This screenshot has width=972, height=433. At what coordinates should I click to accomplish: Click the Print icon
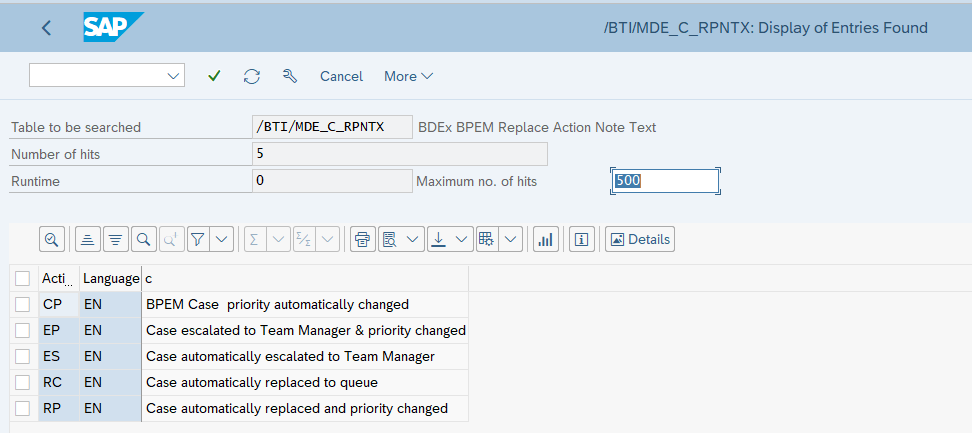363,240
